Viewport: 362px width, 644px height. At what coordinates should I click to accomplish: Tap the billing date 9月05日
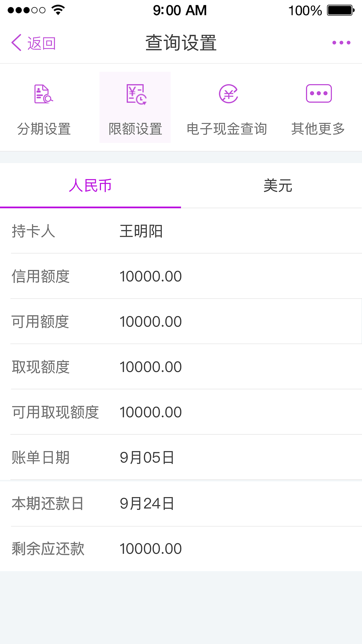coord(147,458)
